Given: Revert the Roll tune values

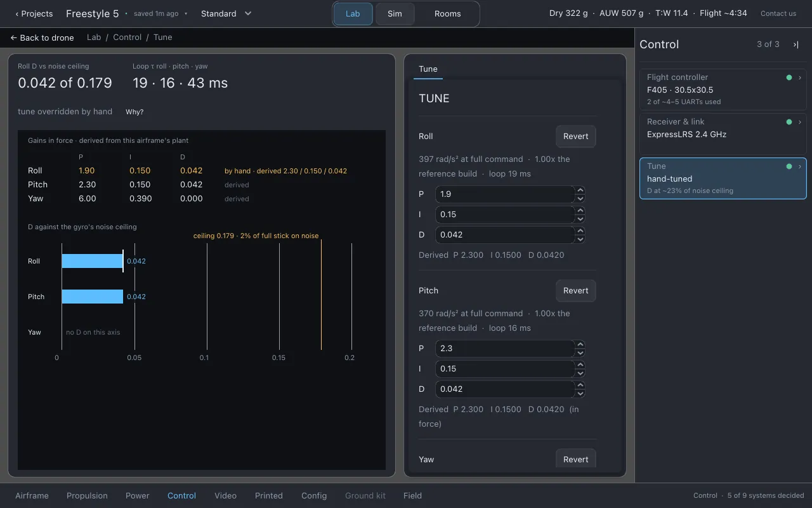Looking at the screenshot, I should pyautogui.click(x=575, y=136).
